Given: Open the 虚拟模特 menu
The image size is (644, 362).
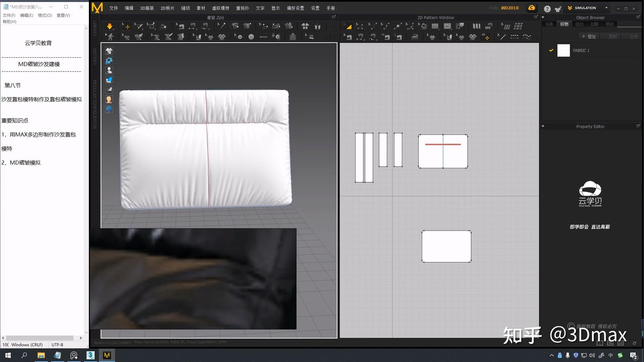Looking at the screenshot, I should 221,8.
